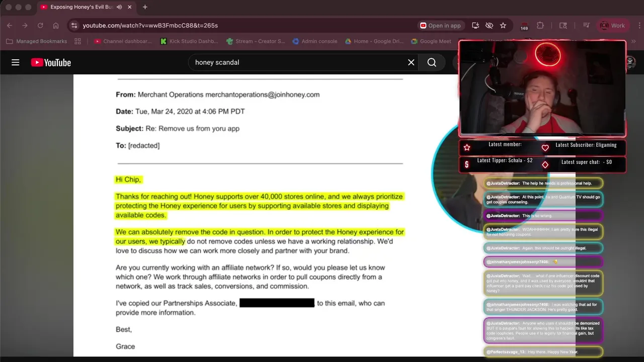The width and height of the screenshot is (644, 362).
Task: Click the 'Latest super chat: - $0' label
Action: coord(587,162)
